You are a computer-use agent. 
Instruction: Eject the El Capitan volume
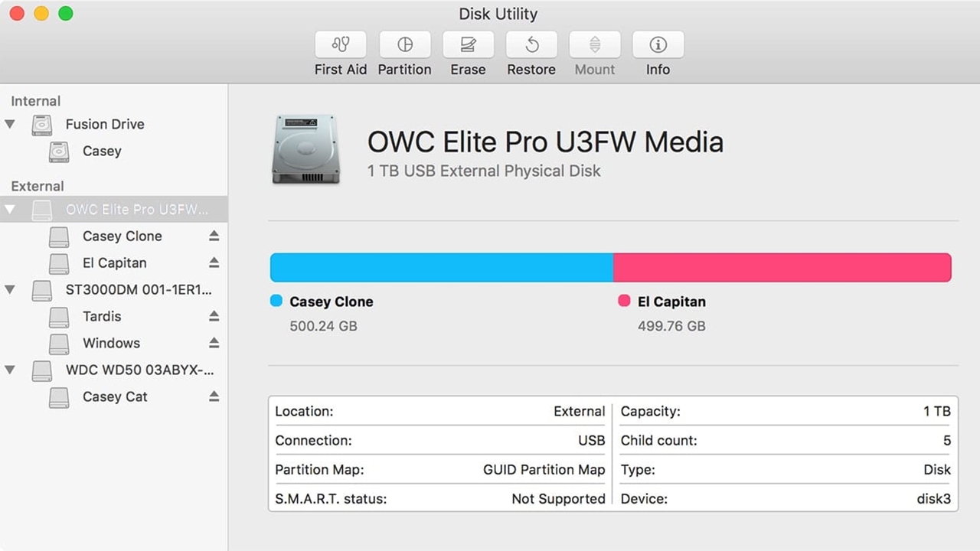coord(214,262)
